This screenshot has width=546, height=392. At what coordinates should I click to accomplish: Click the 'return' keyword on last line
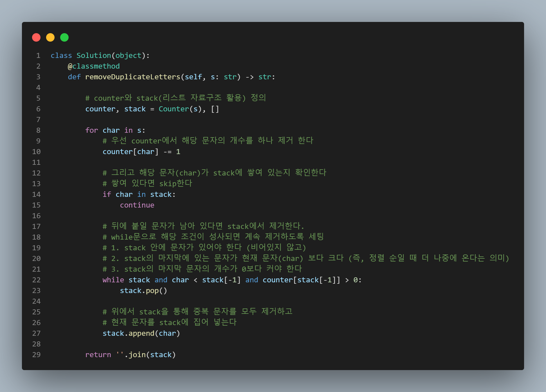coord(98,355)
